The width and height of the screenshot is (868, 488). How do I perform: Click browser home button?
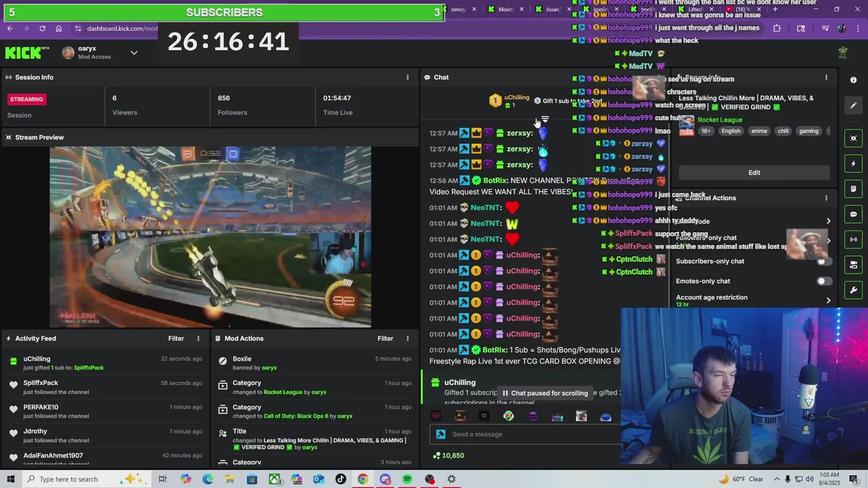58,28
